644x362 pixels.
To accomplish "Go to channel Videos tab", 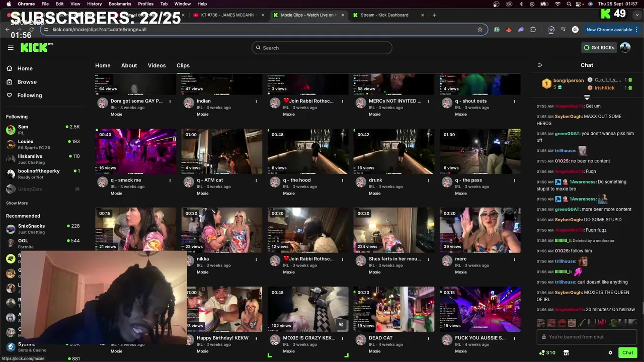I will tap(156, 65).
